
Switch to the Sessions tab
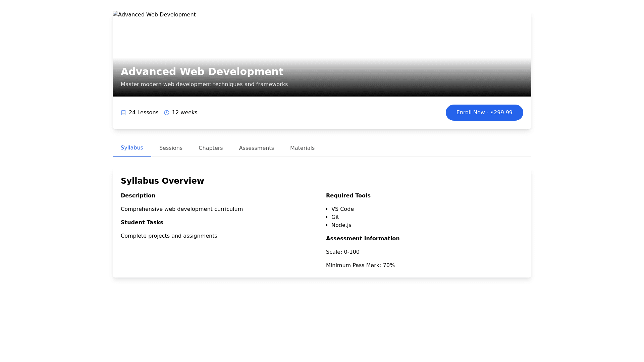tap(171, 148)
